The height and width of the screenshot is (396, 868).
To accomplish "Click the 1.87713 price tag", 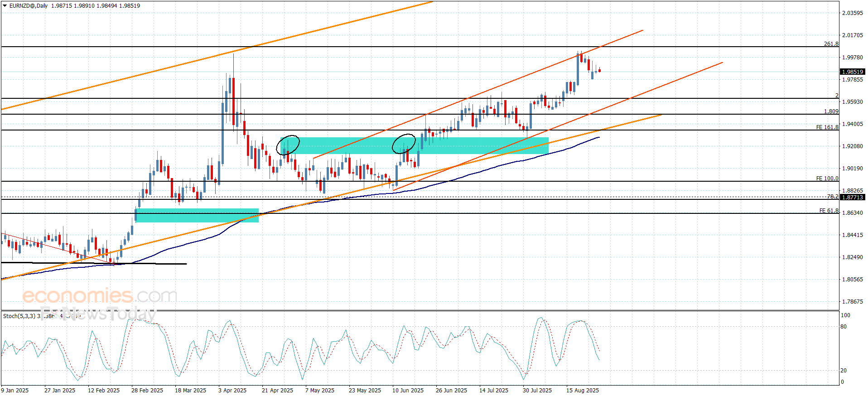I will (853, 197).
